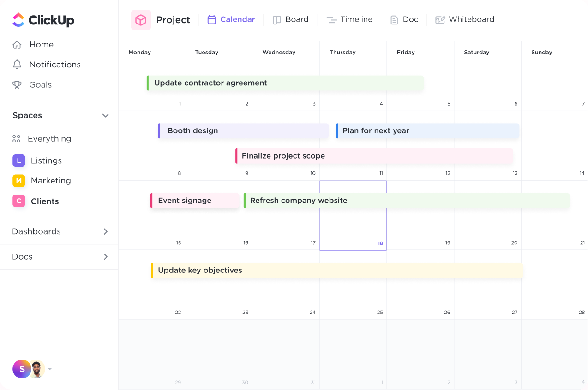Switch to the Board tab
This screenshot has height=390, width=588.
[x=290, y=20]
